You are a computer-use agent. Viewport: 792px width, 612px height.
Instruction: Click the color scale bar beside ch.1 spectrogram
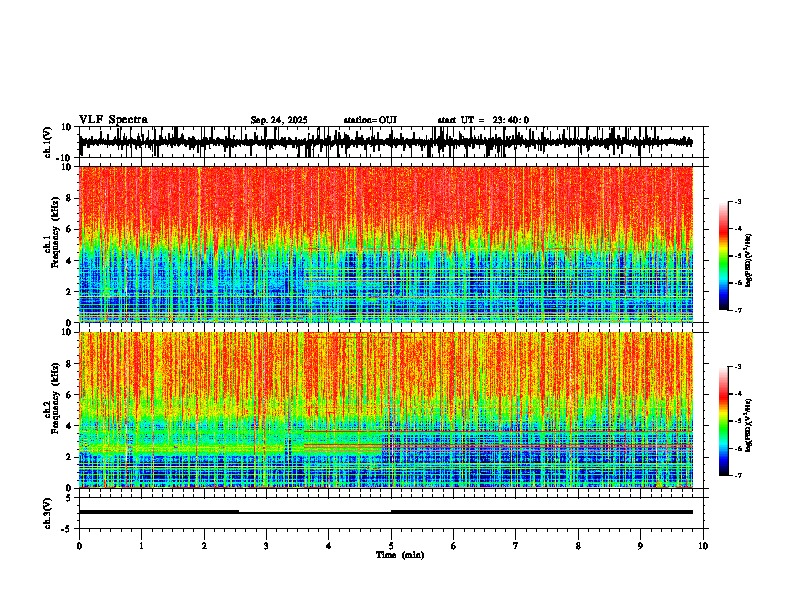(724, 256)
